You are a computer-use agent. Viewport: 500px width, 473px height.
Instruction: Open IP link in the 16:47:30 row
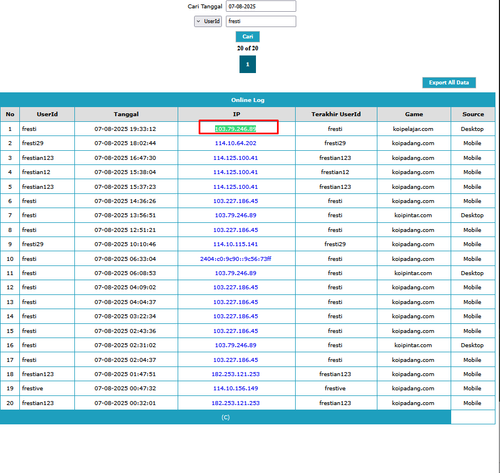236,158
